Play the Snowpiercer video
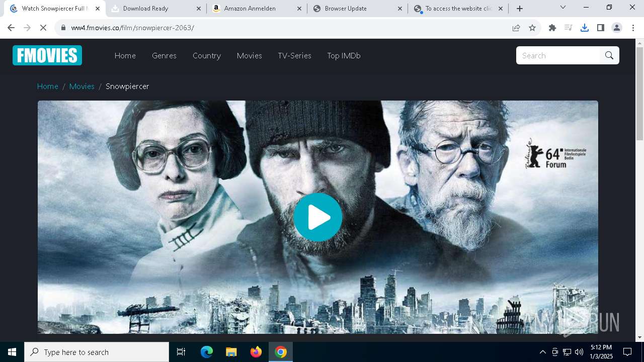The image size is (644, 362). point(318,217)
